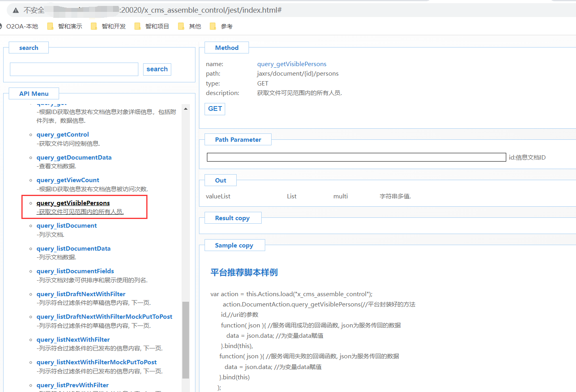The height and width of the screenshot is (392, 576).
Task: Click the API Menu scroll up arrow
Action: (186, 108)
